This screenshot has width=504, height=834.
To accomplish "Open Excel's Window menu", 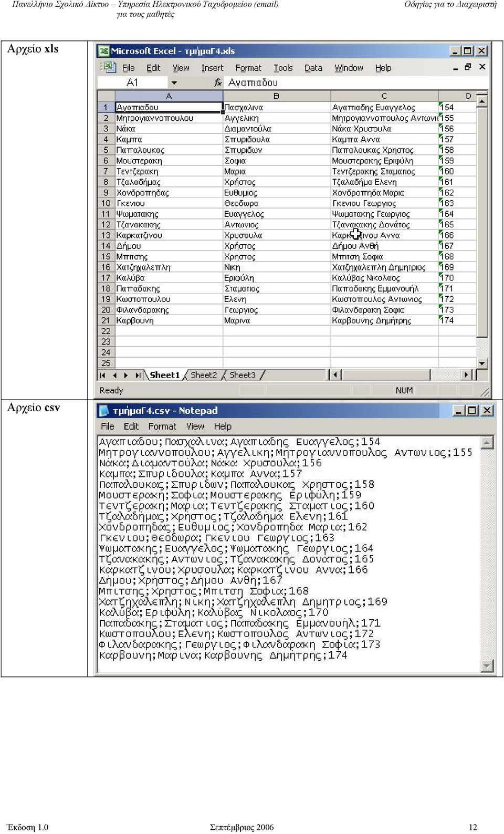I will (x=349, y=68).
